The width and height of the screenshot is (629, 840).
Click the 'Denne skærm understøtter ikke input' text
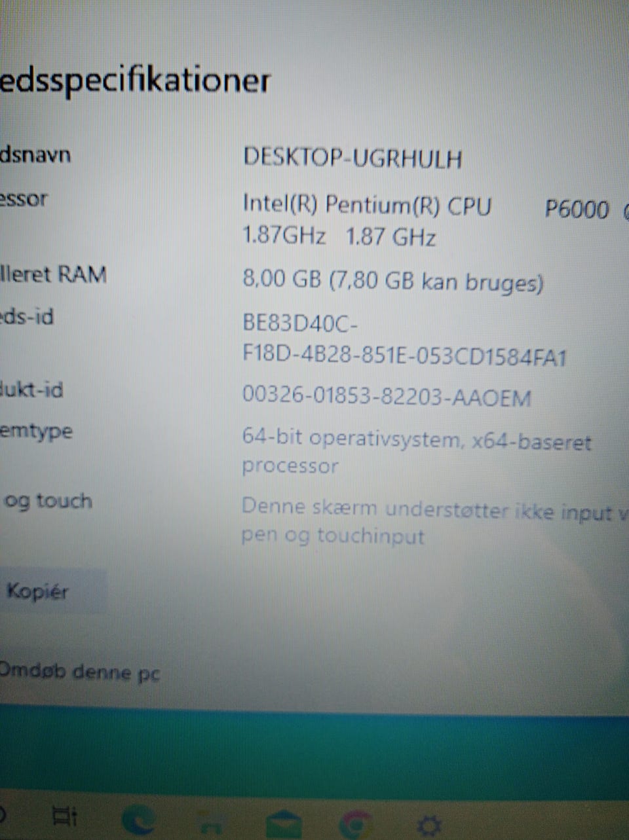tap(426, 510)
